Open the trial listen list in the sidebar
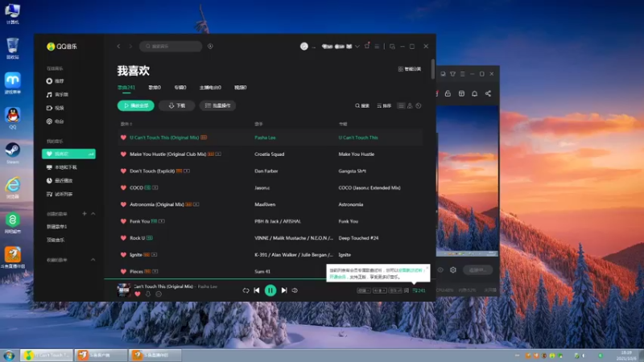The height and width of the screenshot is (362, 644). click(60, 194)
